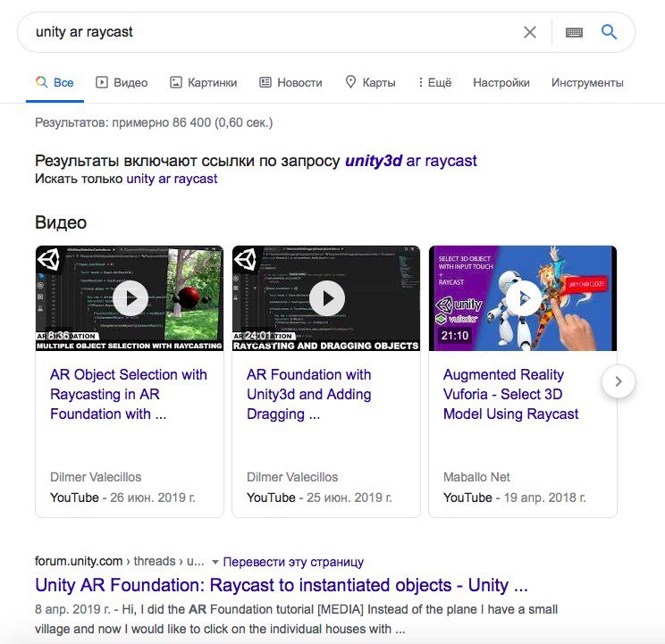This screenshot has height=644, width=665.
Task: Open AR Foundation with Unity3d link
Action: click(309, 395)
